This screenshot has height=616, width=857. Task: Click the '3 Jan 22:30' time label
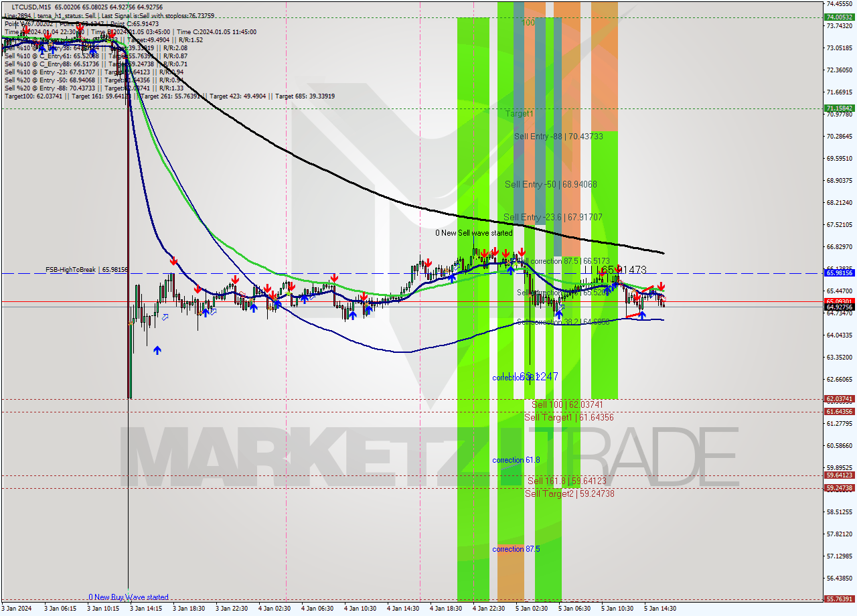(232, 609)
